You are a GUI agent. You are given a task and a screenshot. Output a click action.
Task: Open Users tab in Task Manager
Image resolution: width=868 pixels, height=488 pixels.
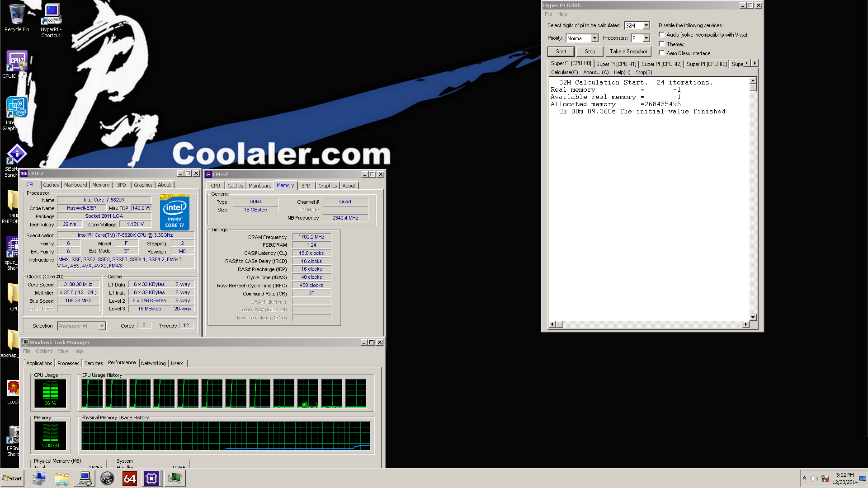(x=177, y=363)
